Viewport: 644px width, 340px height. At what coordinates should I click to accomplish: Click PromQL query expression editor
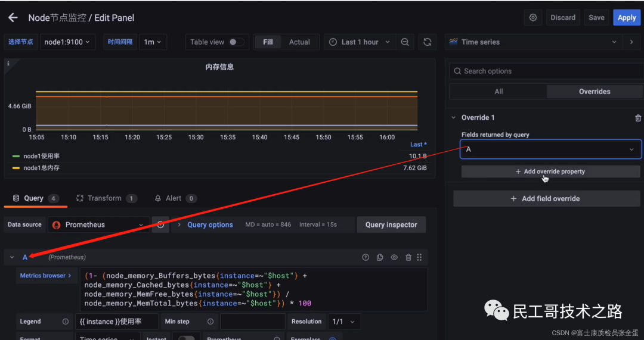pyautogui.click(x=254, y=289)
